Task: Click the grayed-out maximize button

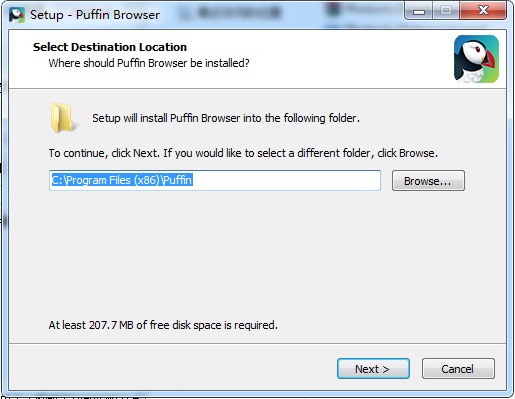Action: tap(446, 11)
